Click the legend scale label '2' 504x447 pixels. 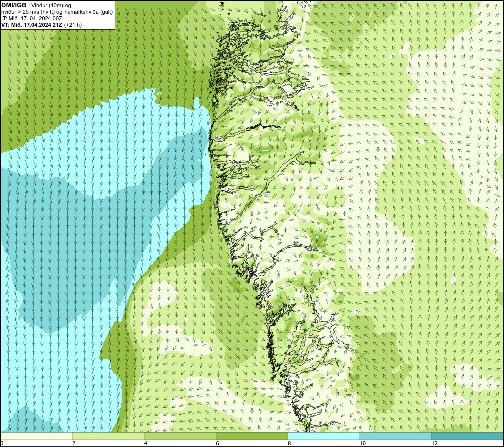point(74,444)
